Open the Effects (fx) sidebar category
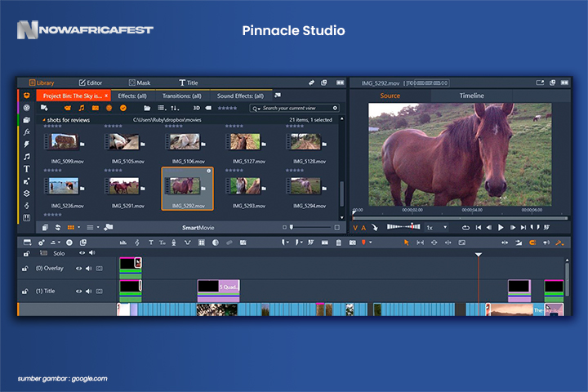This screenshot has height=392, width=588. coord(27,132)
